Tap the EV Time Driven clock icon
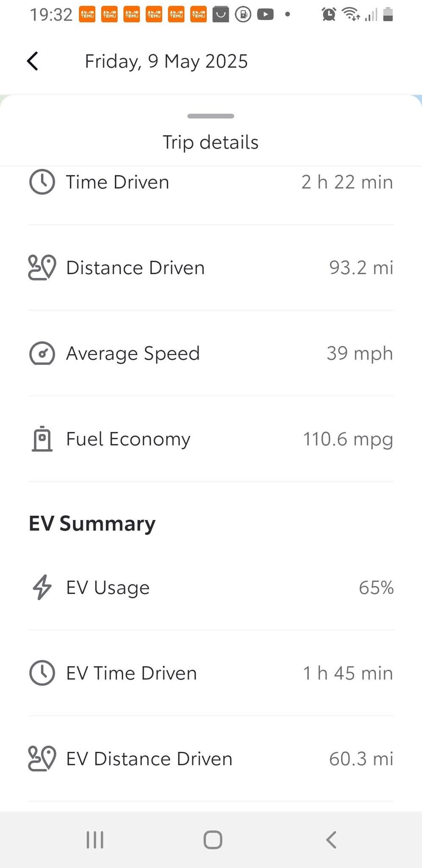Image resolution: width=422 pixels, height=868 pixels. pyautogui.click(x=42, y=673)
